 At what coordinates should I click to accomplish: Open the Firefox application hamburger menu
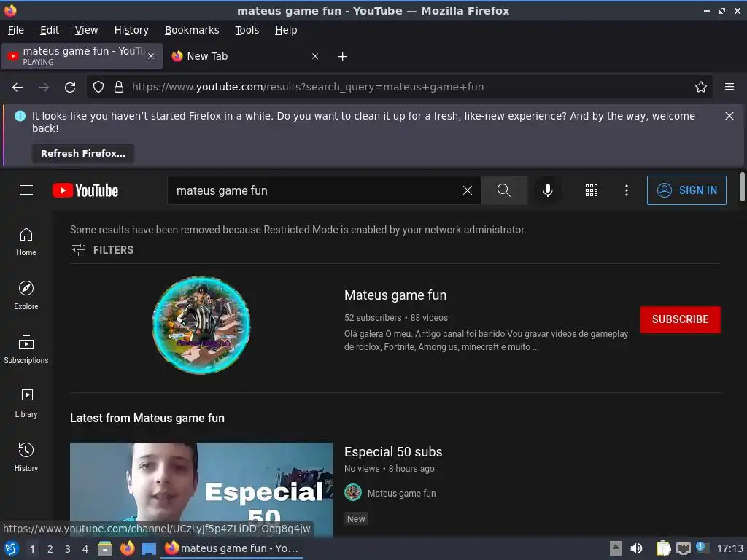(729, 87)
